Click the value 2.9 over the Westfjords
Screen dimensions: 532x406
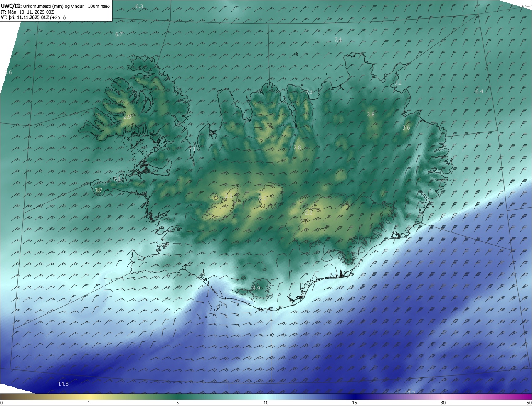(127, 117)
